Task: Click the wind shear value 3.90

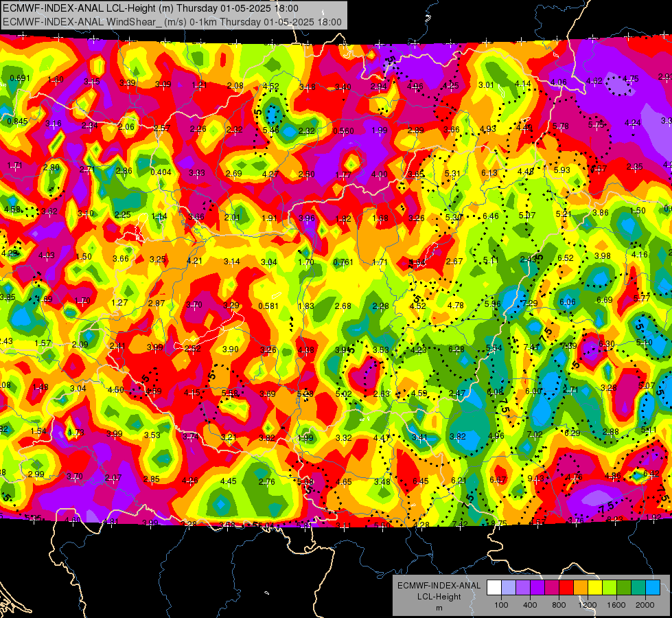Action: (x=230, y=350)
